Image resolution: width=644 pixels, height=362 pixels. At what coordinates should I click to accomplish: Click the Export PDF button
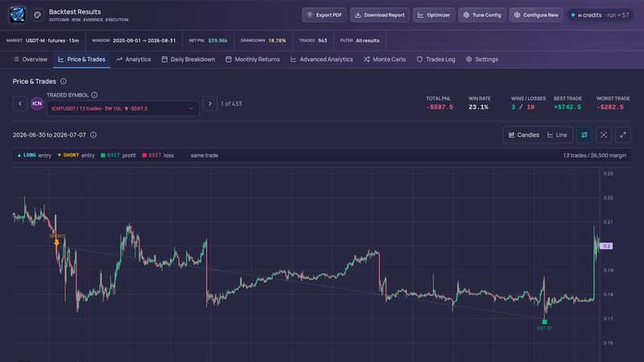324,14
